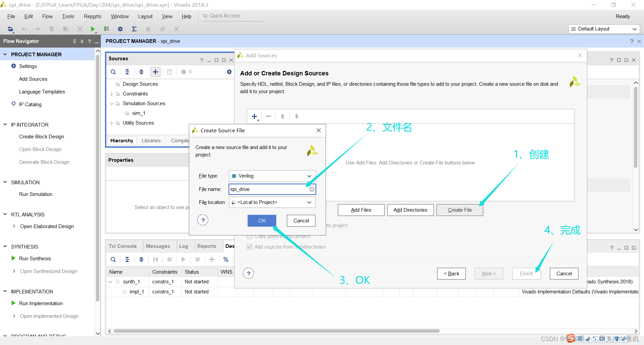Open help in Add Sources dialog

[249, 273]
